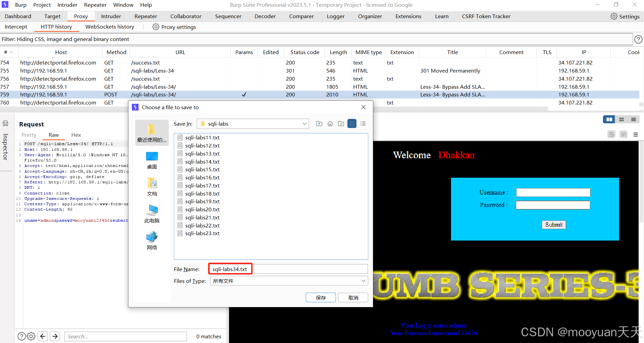Image resolution: width=644 pixels, height=343 pixels.
Task: Click the Filter bar settings text
Action: click(65, 39)
